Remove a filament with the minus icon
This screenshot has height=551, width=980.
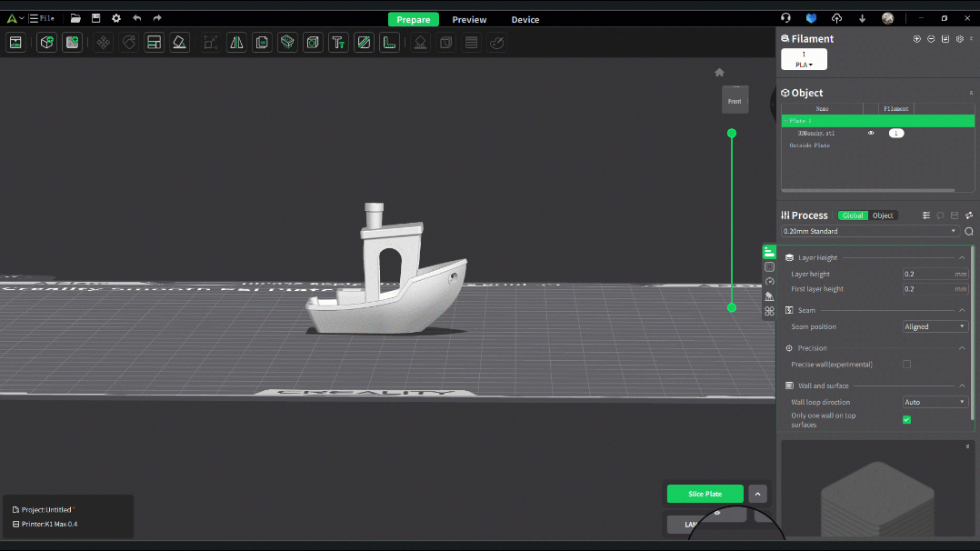point(931,39)
